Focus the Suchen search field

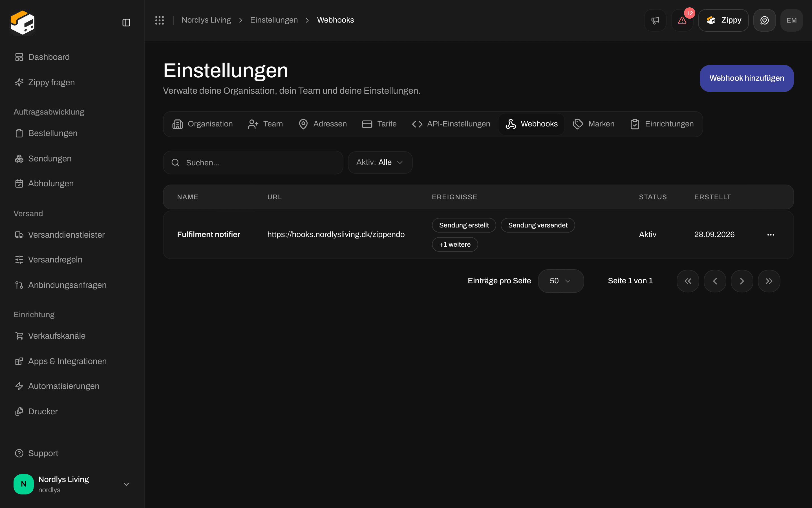coord(253,163)
